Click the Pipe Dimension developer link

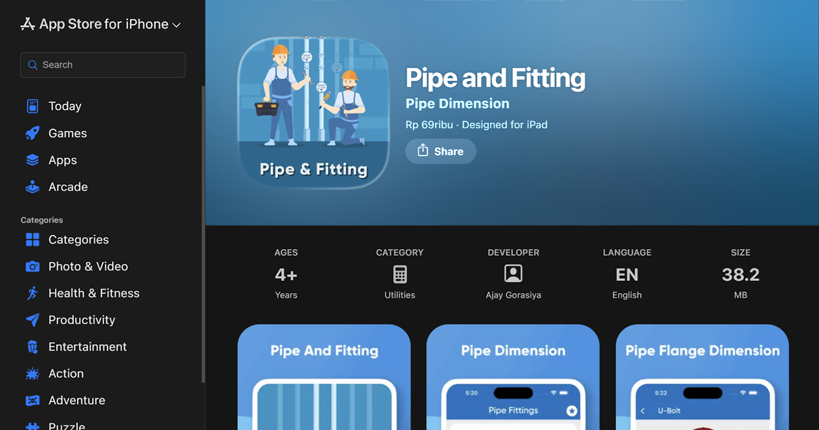pos(457,103)
